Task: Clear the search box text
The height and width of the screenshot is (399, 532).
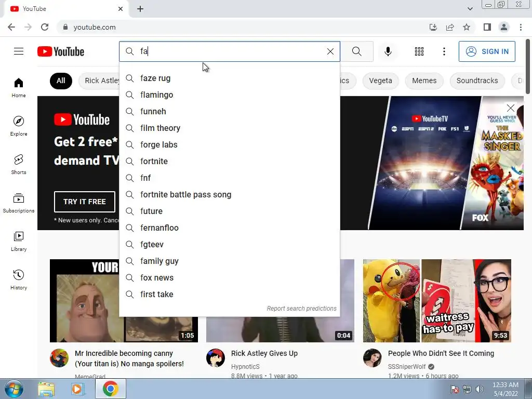Action: click(x=330, y=51)
